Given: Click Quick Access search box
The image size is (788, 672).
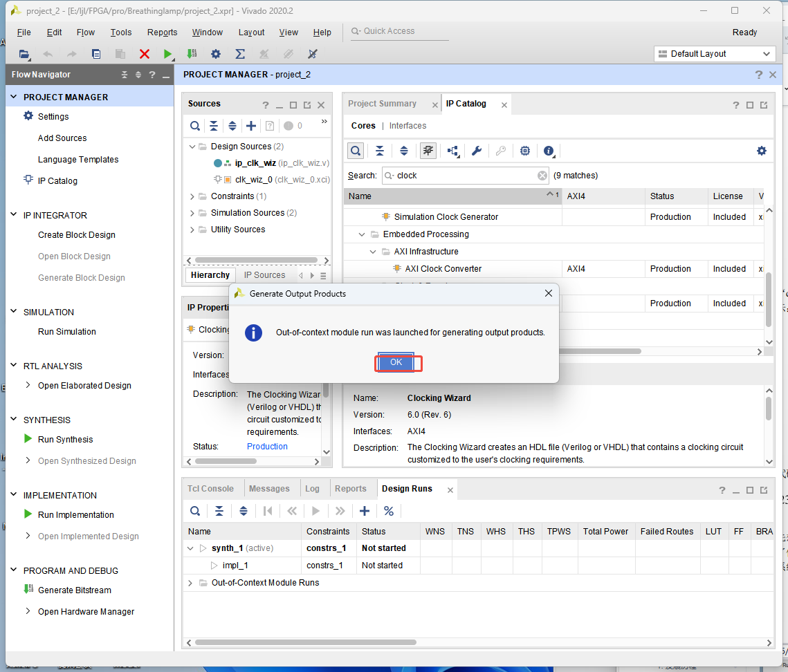Looking at the screenshot, I should 399,31.
